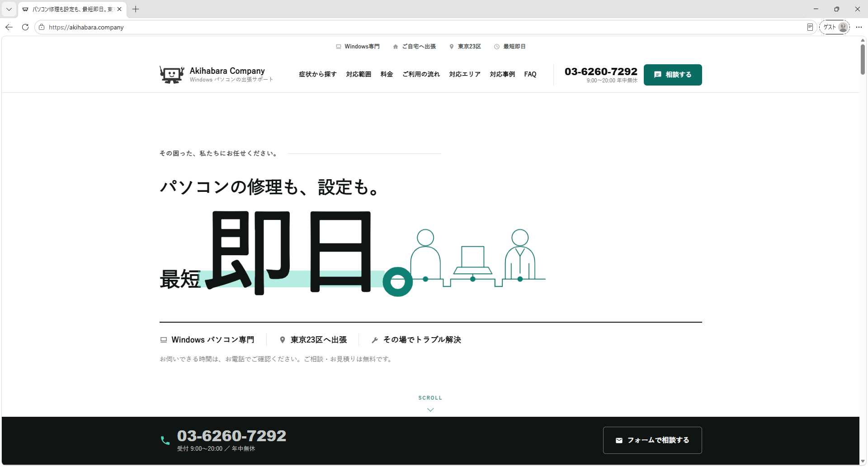Go to 対応事例 page

click(502, 74)
